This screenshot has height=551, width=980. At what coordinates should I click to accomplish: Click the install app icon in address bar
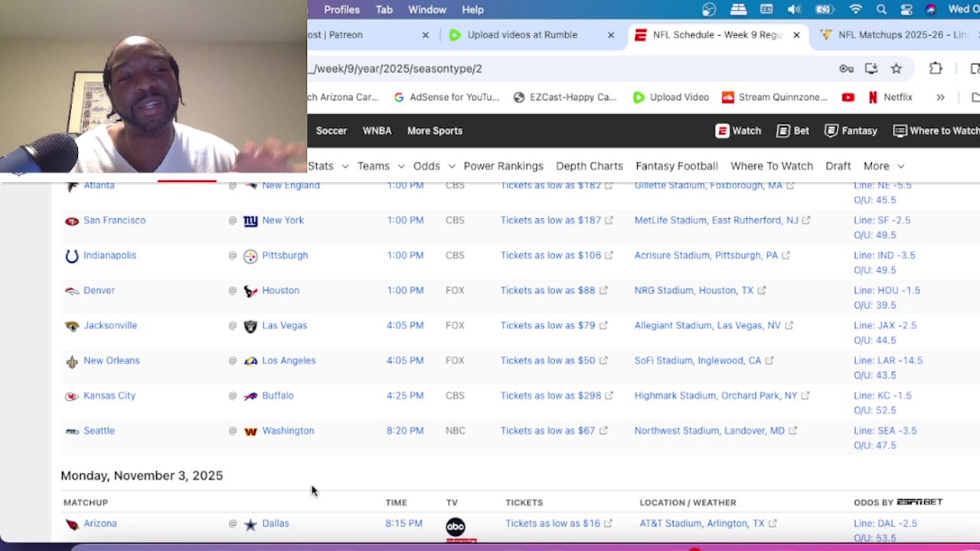[871, 68]
